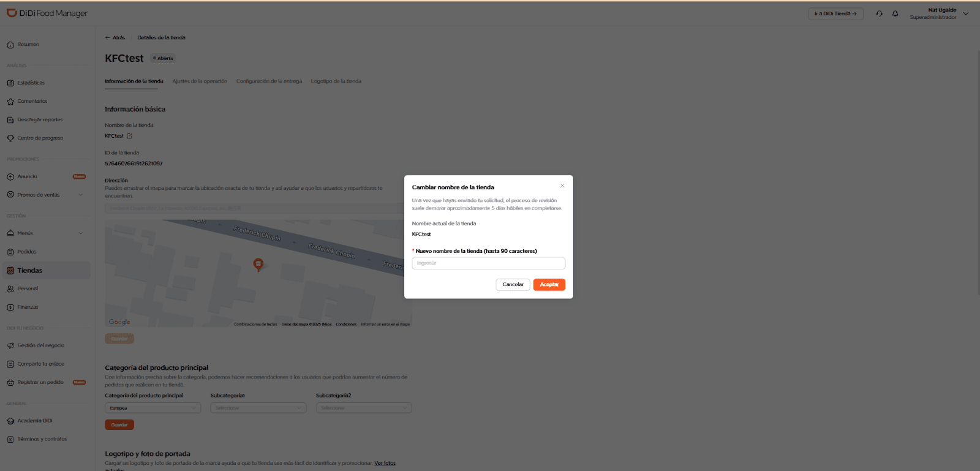
Task: Switch to Logotipo de la tienda tab
Action: (336, 81)
